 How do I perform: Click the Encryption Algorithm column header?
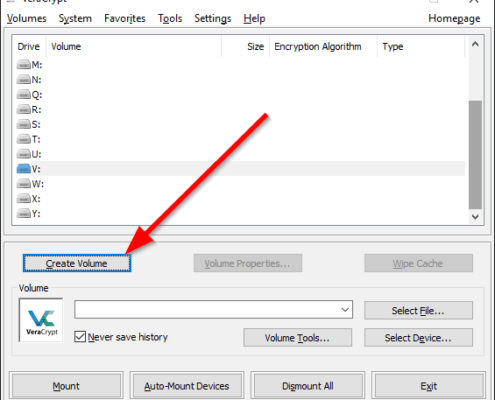pos(323,47)
